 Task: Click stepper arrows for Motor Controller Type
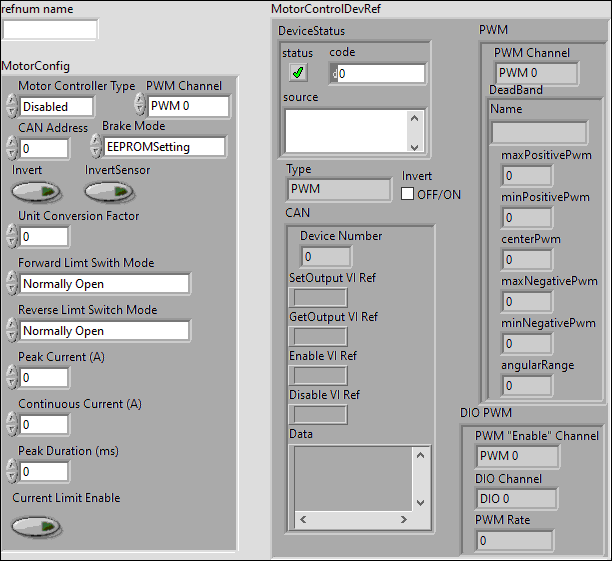pos(12,106)
